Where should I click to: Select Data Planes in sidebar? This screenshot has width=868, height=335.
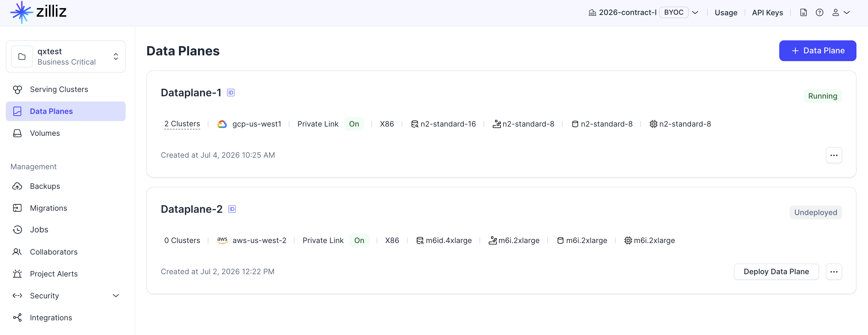[66, 111]
